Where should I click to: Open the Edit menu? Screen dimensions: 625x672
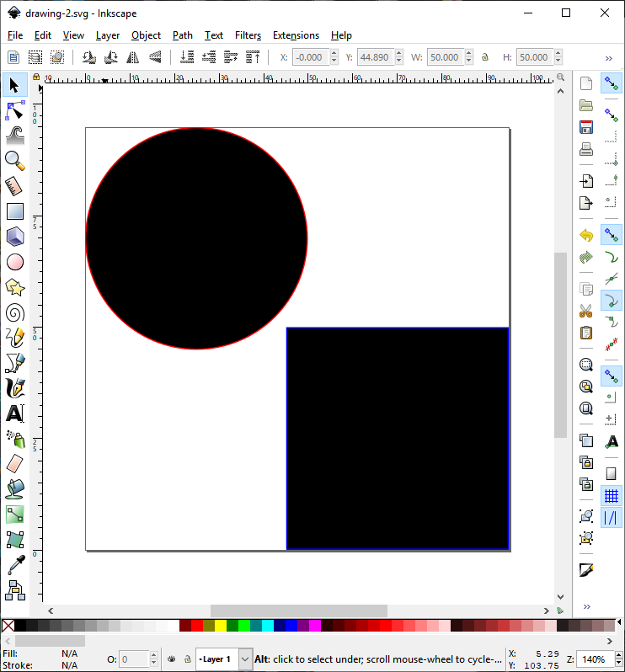(43, 35)
